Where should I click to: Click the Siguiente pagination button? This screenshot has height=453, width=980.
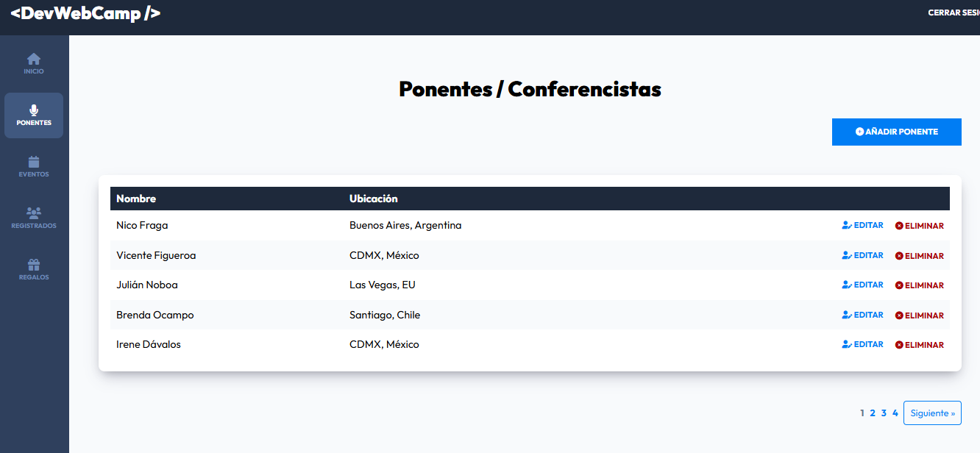click(x=932, y=413)
